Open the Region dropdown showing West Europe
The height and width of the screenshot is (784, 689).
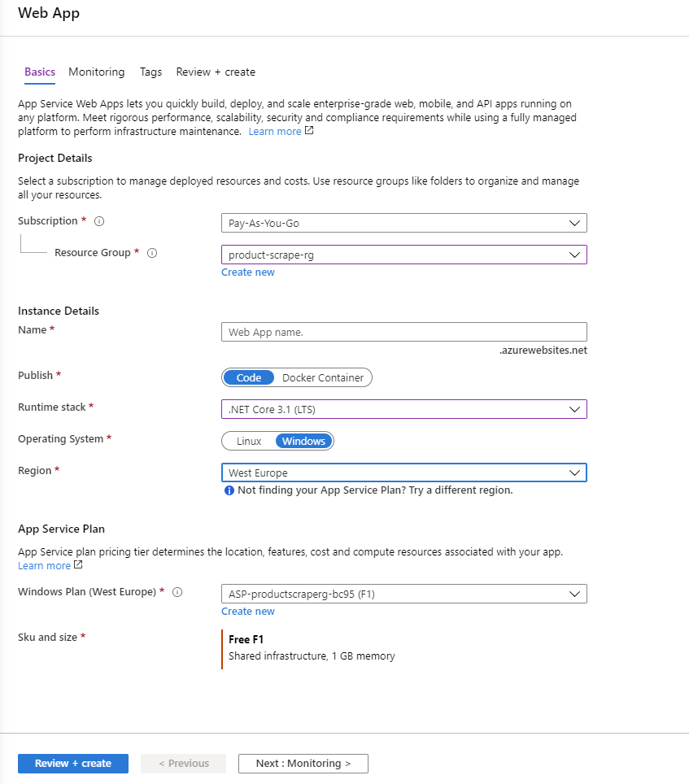pyautogui.click(x=404, y=473)
